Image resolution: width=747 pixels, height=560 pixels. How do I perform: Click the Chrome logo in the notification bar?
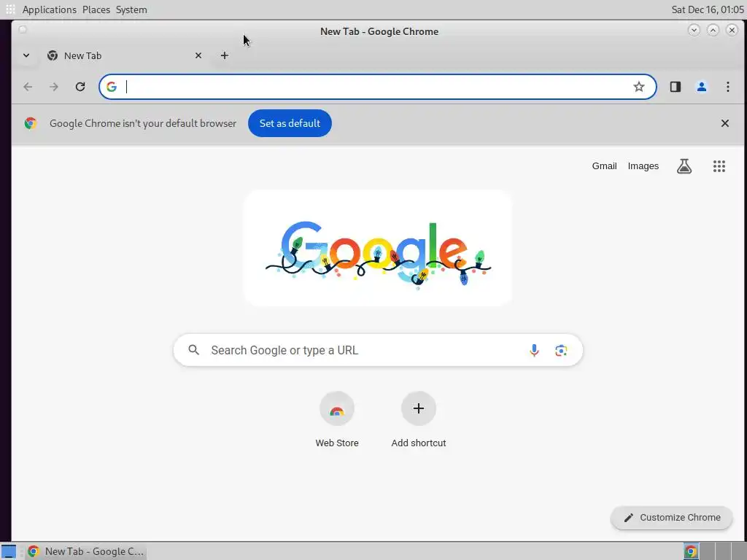click(x=31, y=123)
